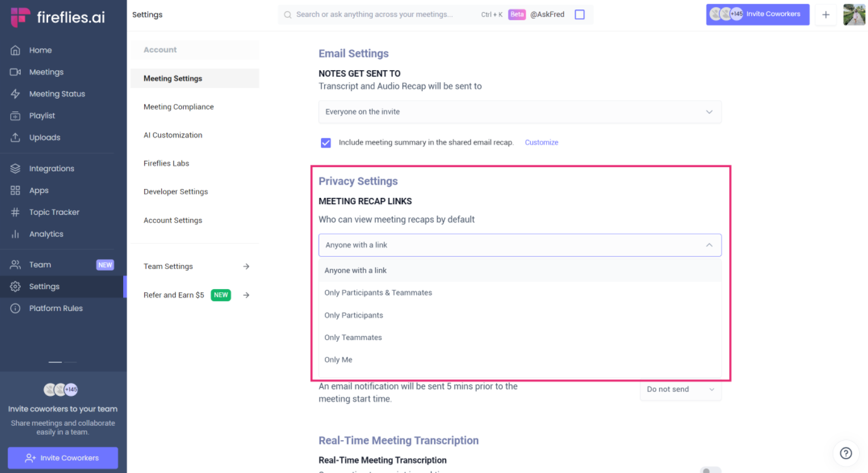868x473 pixels.
Task: Collapse the meeting recap links dropdown
Action: click(709, 245)
